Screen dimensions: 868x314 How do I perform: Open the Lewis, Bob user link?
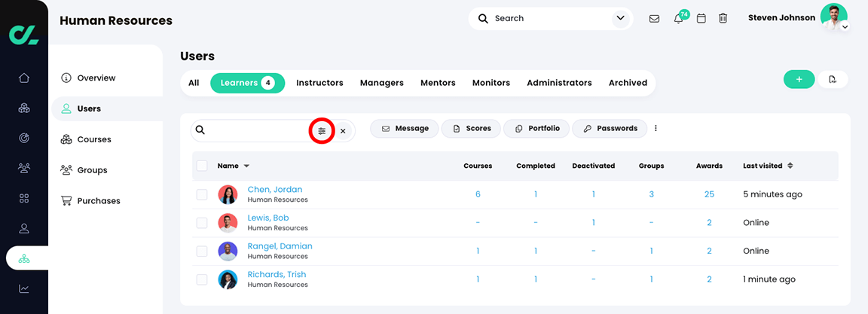268,218
